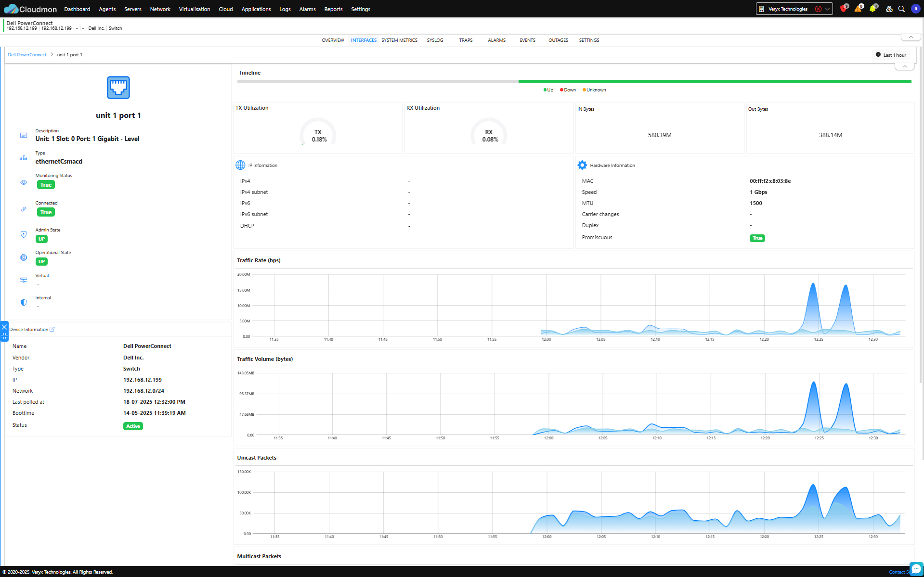Click the link icon next to Connected
Screen dimensions: 924x577
pyautogui.click(x=24, y=209)
